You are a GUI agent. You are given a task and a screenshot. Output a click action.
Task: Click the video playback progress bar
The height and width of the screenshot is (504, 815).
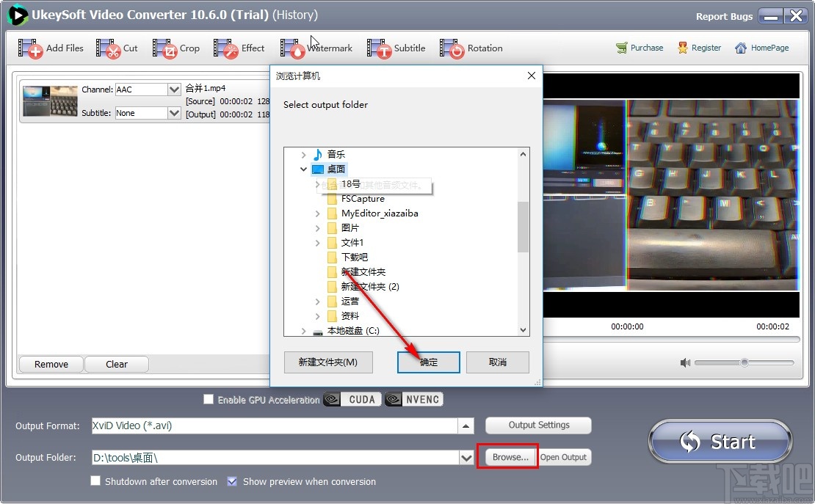[x=671, y=339]
